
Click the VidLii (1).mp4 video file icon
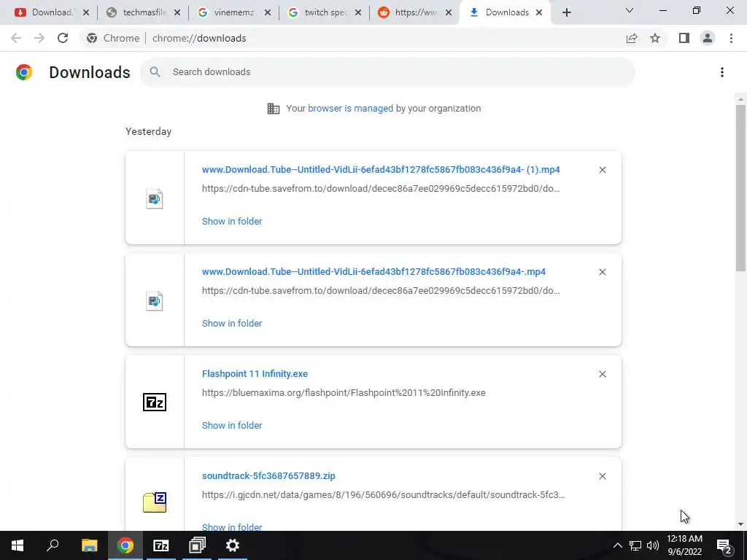coord(155,198)
